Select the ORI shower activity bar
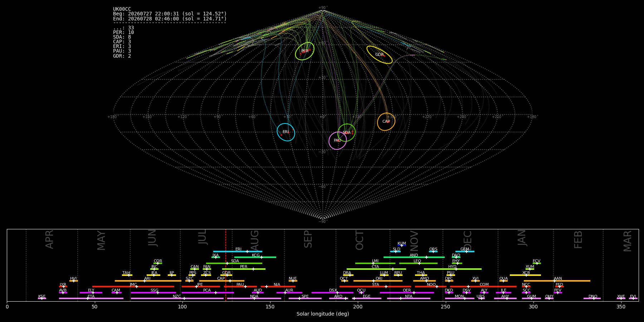The width and height of the screenshot is (644, 322). (x=378, y=281)
